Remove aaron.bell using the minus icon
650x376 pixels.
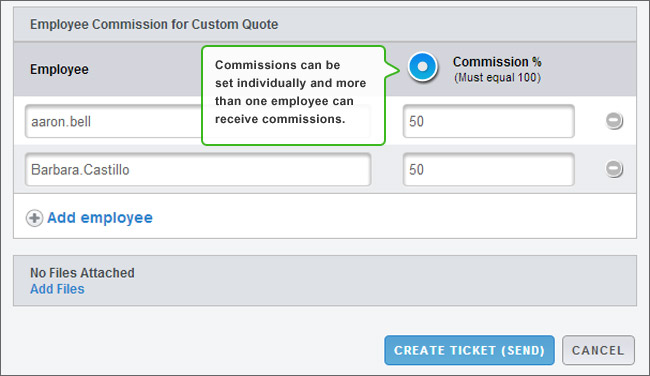pyautogui.click(x=614, y=121)
